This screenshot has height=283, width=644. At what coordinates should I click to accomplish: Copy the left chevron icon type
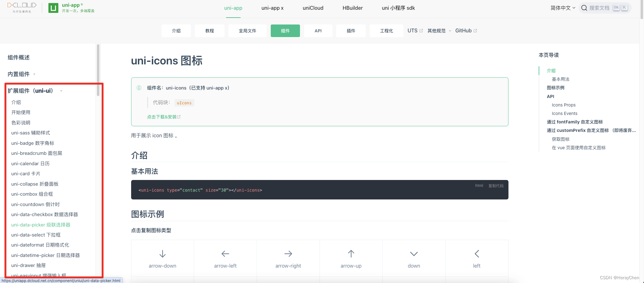click(477, 259)
